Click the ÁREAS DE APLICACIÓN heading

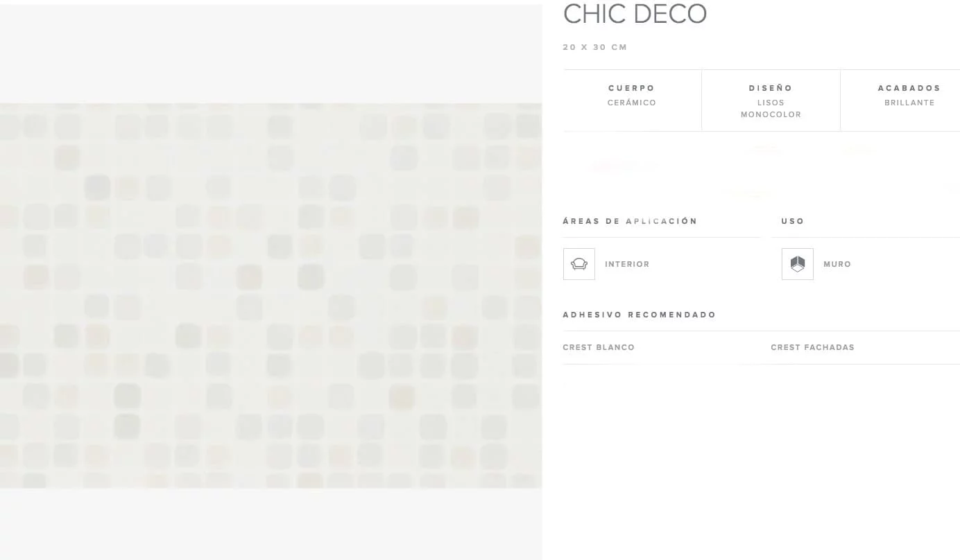tap(630, 221)
